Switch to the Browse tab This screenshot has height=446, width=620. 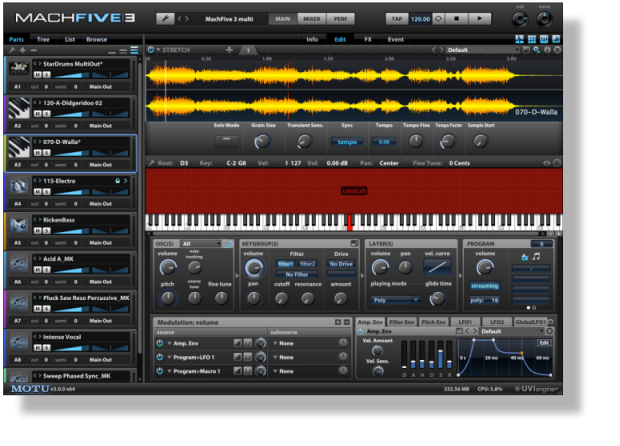pyautogui.click(x=96, y=39)
